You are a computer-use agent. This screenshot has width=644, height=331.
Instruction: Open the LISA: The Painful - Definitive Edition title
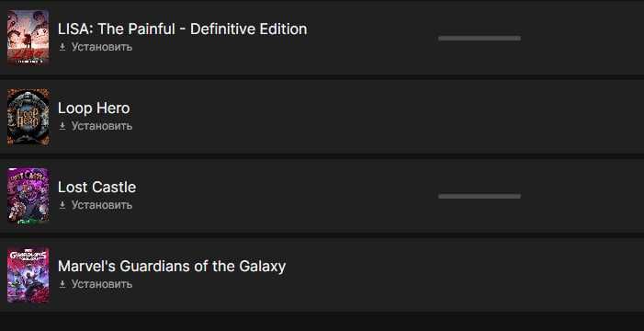(182, 29)
